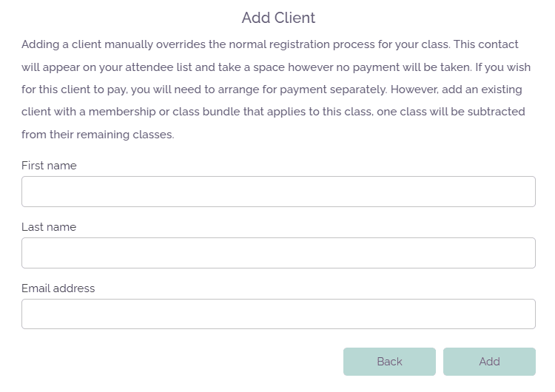Click the text line "from their remaining classes."
This screenshot has height=392, width=555.
[98, 135]
